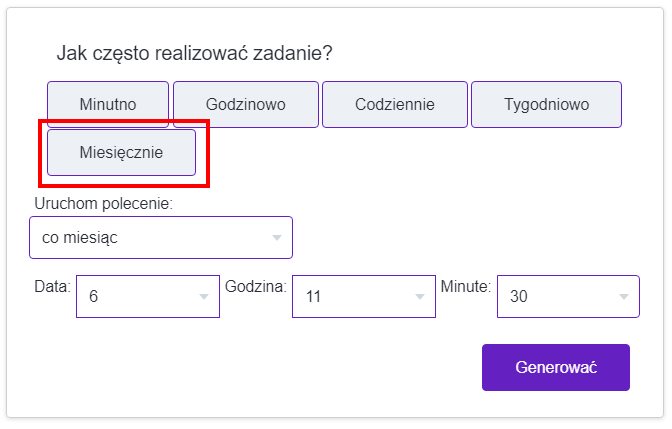Pick the Miesięcznie frequency option
This screenshot has height=429, width=672.
click(x=121, y=152)
